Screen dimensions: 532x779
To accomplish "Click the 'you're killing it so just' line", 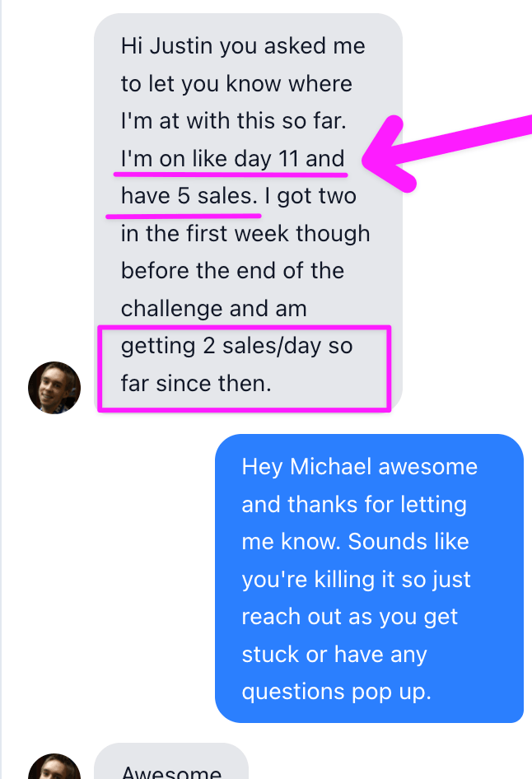I will [x=356, y=579].
